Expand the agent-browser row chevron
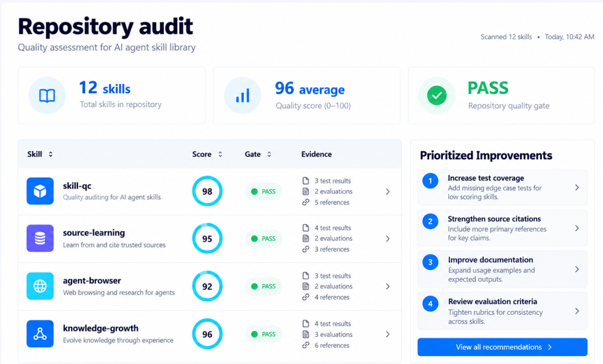 tap(388, 286)
